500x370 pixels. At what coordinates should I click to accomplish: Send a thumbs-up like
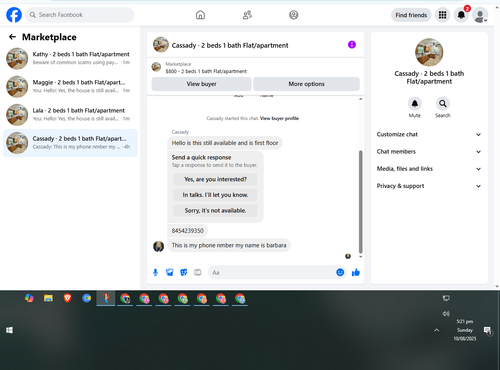(x=356, y=273)
